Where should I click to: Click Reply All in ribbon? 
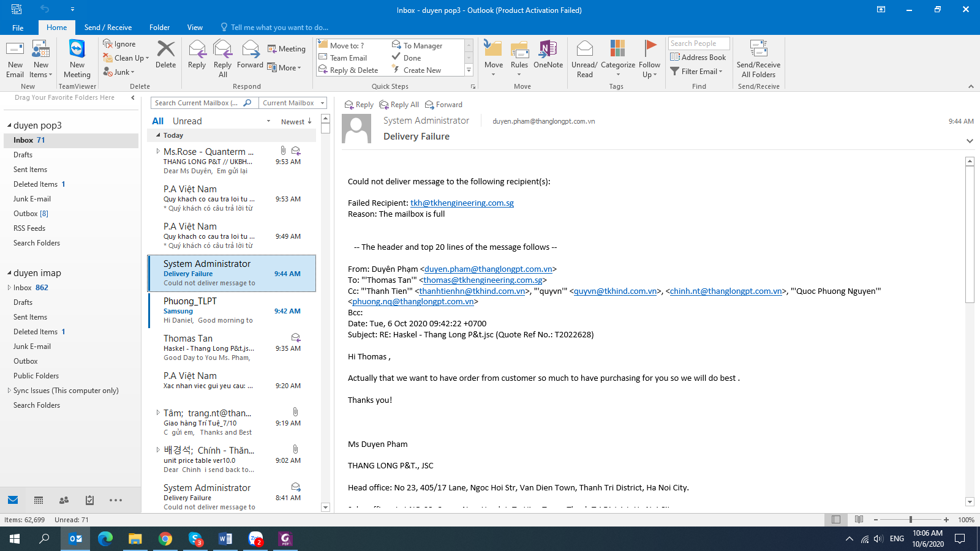(x=222, y=59)
